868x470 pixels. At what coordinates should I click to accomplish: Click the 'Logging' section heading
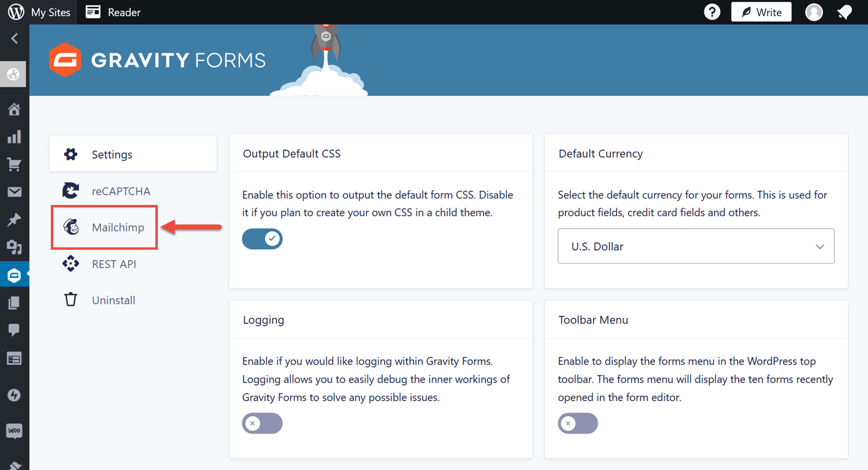point(263,320)
